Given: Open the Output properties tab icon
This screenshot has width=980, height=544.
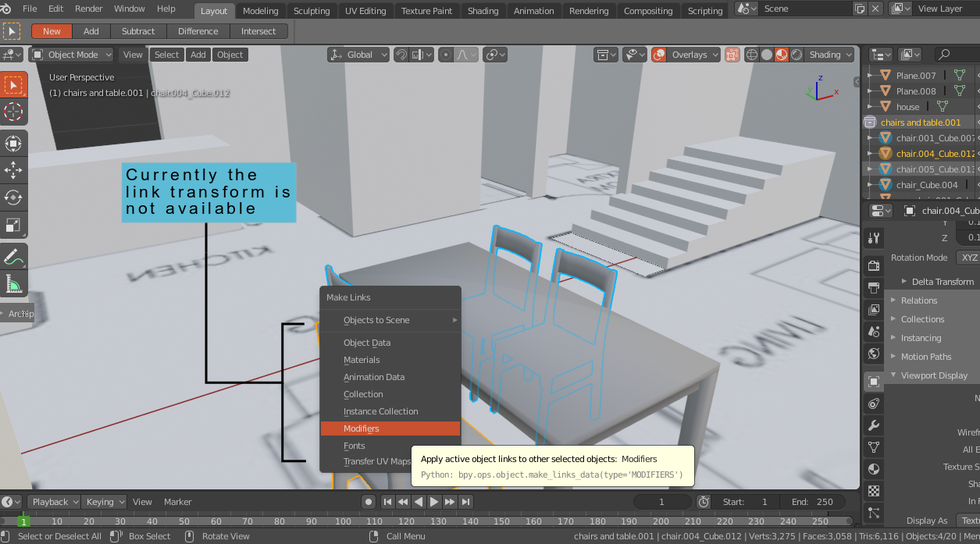Looking at the screenshot, I should (874, 288).
